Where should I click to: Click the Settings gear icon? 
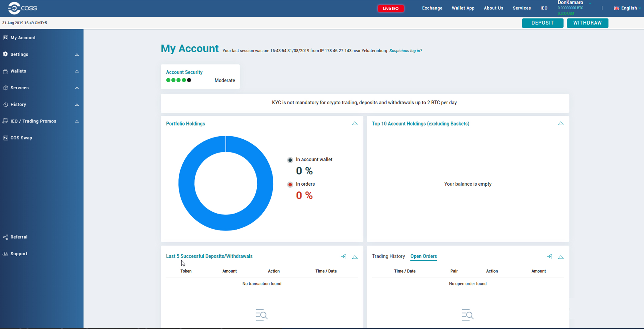coord(6,54)
